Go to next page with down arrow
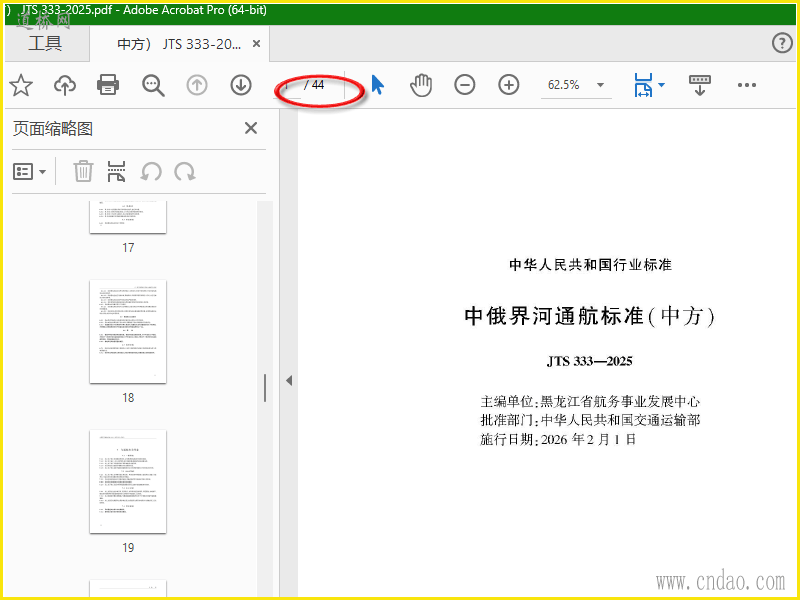This screenshot has width=800, height=600. (241, 85)
